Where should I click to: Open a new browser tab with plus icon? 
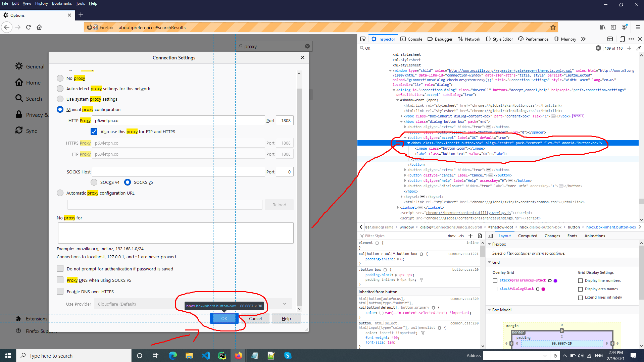pyautogui.click(x=81, y=15)
